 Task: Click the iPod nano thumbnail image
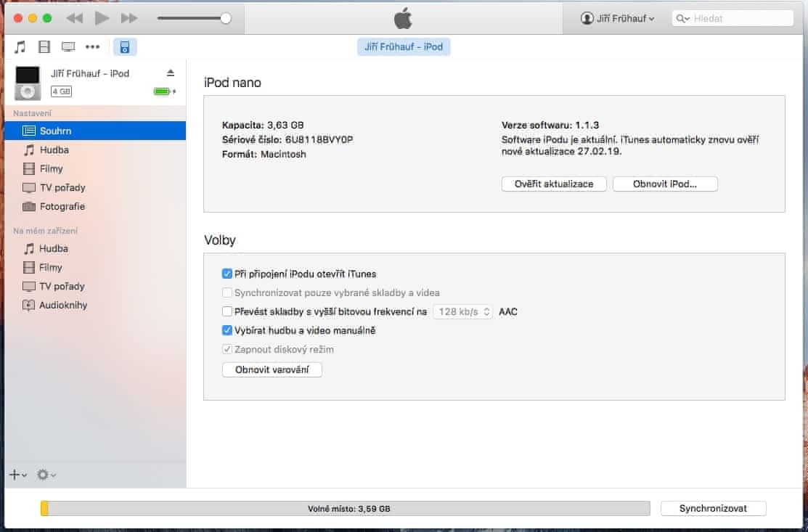(x=28, y=83)
